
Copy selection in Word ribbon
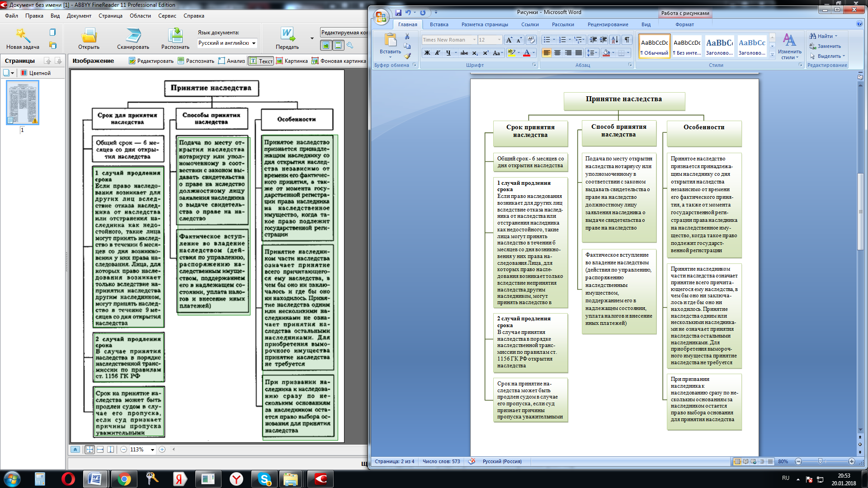(x=407, y=46)
